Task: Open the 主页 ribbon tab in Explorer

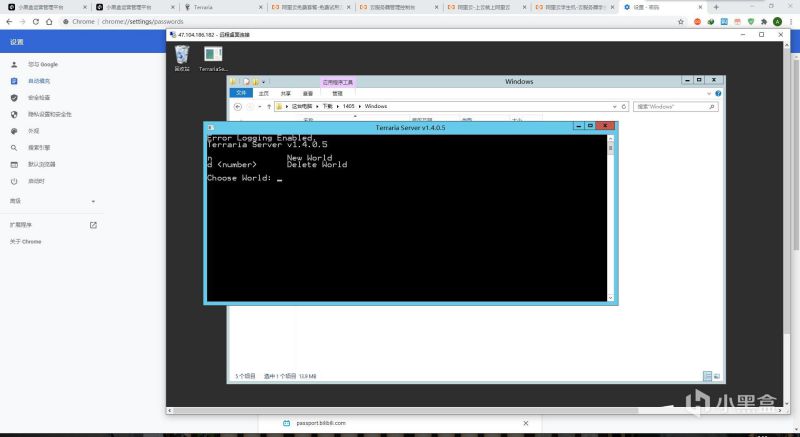Action: (264, 94)
